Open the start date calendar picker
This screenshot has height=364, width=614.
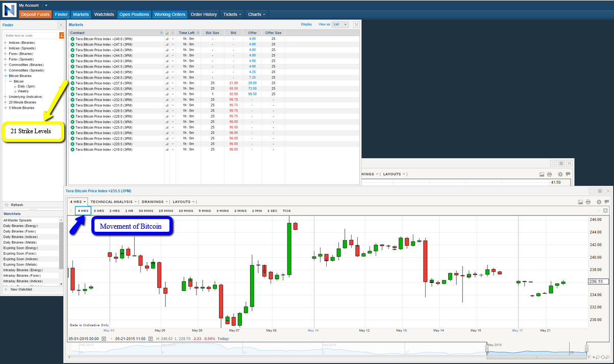pos(104,339)
